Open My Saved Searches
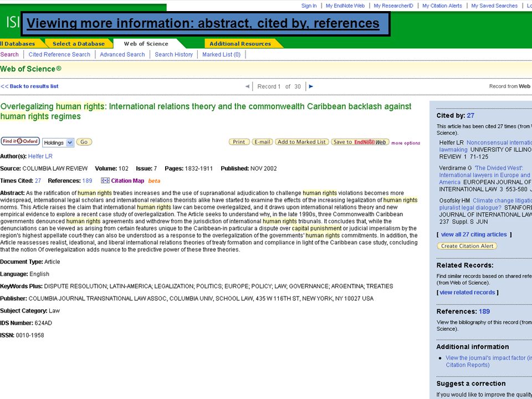The height and width of the screenshot is (399, 532). coord(494,6)
